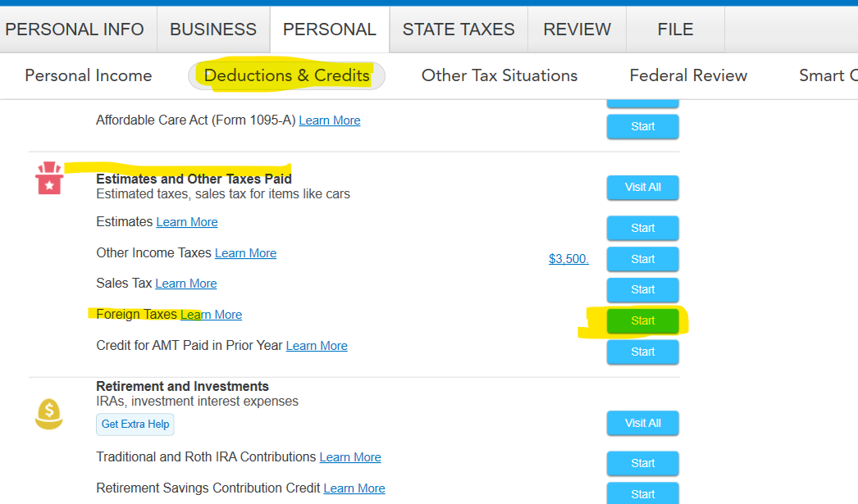Open the BUSINESS tab

tap(213, 30)
